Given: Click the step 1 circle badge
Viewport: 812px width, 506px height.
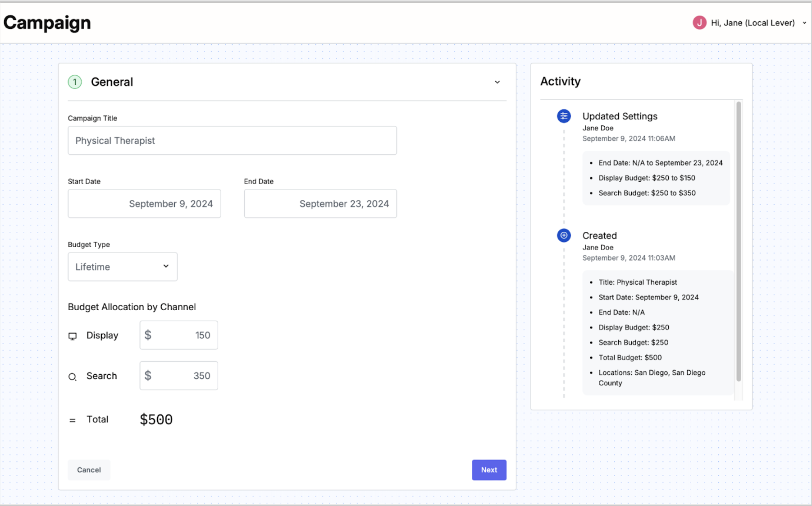Looking at the screenshot, I should pos(75,82).
